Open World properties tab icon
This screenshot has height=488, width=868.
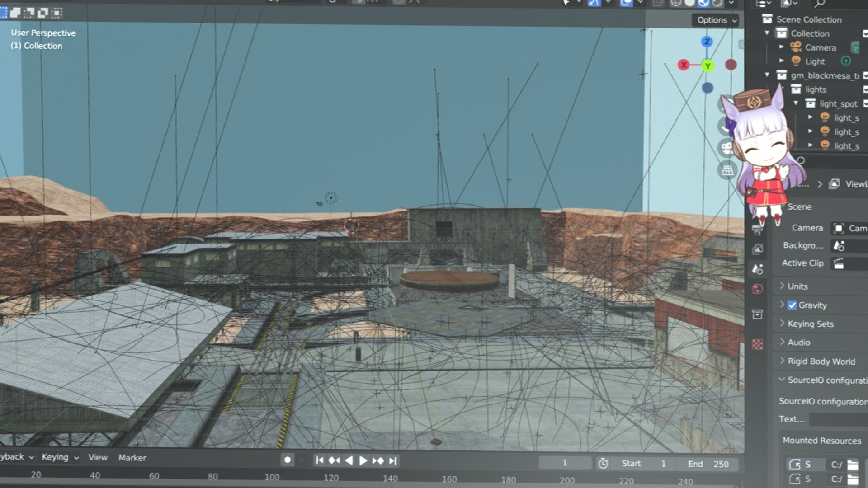point(758,289)
